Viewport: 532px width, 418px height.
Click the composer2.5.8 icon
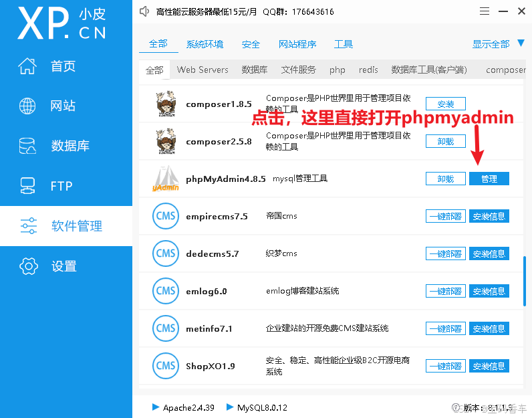[166, 141]
